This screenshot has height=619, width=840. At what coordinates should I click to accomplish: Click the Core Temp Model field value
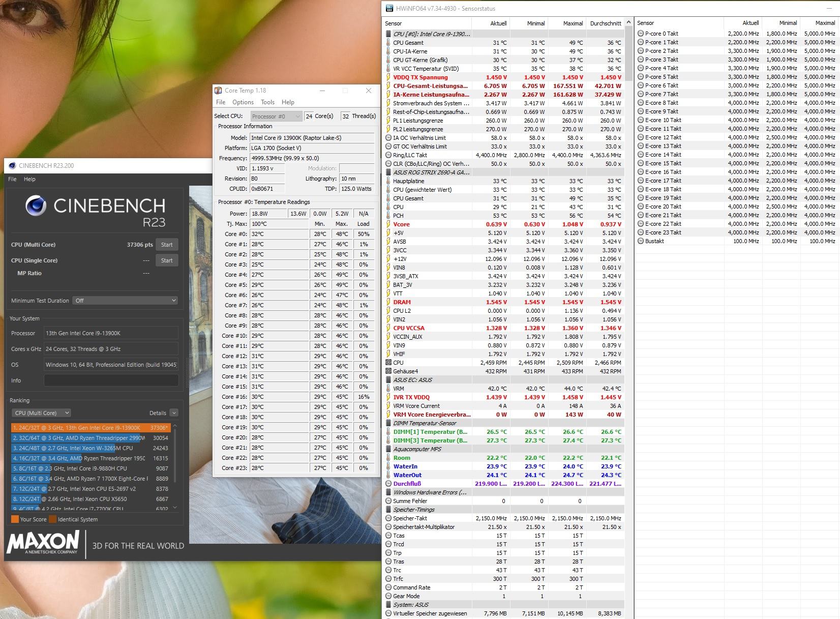[311, 138]
